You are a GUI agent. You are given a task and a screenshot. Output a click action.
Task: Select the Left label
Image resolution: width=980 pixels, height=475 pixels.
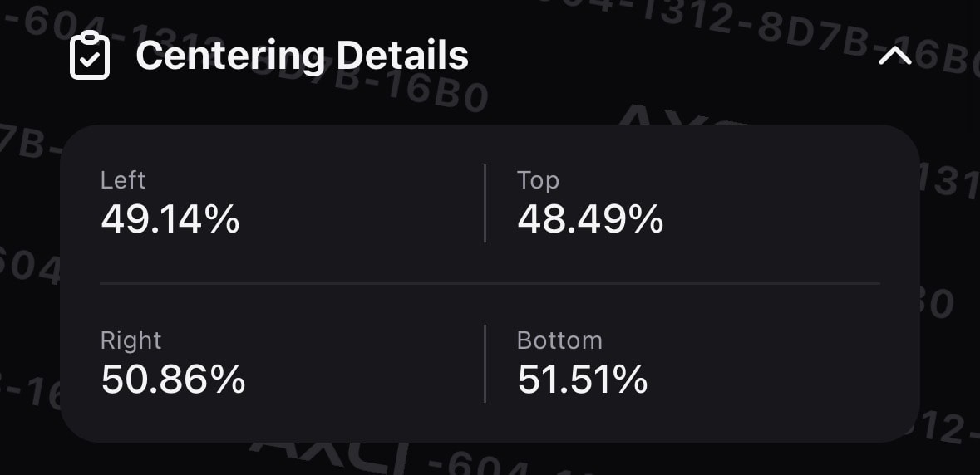[x=123, y=180]
